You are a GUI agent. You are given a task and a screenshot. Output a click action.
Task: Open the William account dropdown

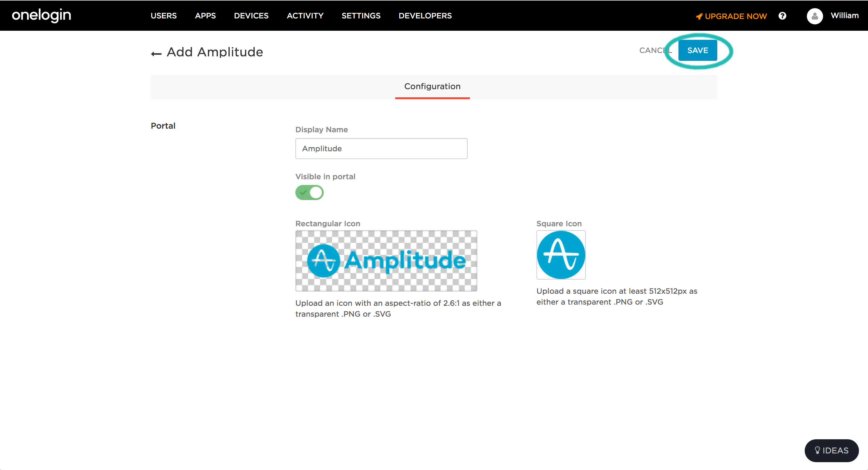[844, 15]
